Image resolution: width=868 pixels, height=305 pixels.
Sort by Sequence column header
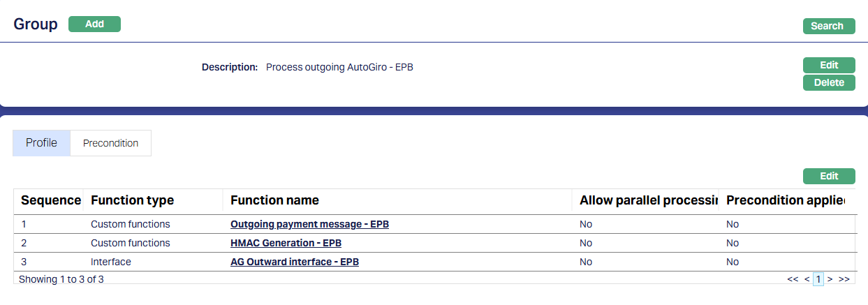(50, 201)
